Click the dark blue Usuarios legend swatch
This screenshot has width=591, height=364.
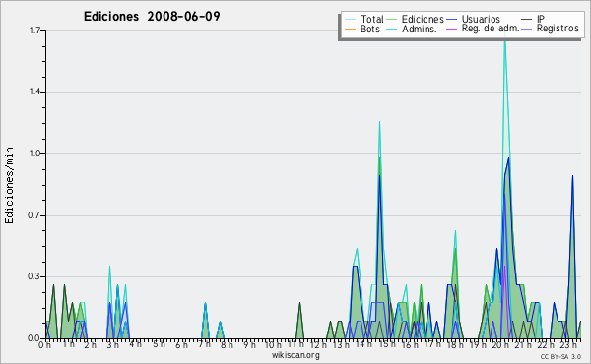coord(451,20)
